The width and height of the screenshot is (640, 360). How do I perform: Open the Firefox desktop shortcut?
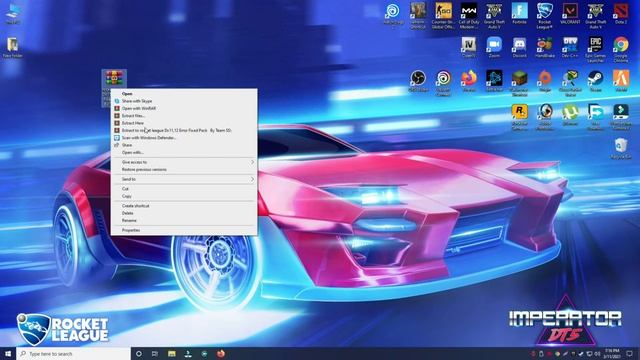point(469,81)
